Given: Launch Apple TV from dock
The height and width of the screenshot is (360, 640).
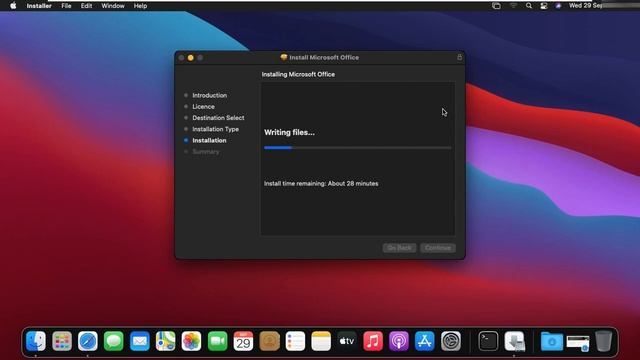Looking at the screenshot, I should point(347,341).
